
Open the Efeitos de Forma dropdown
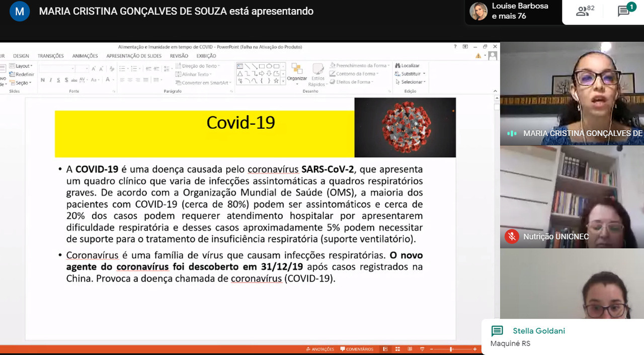(351, 82)
